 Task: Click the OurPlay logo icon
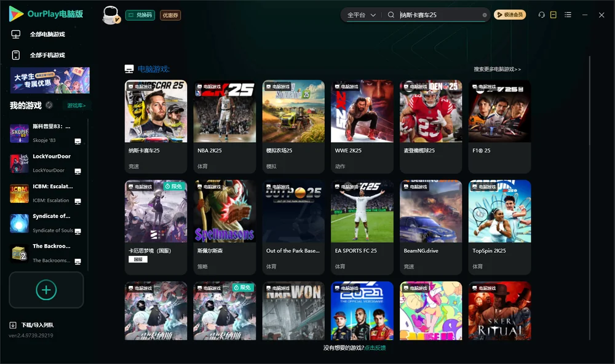pyautogui.click(x=16, y=14)
